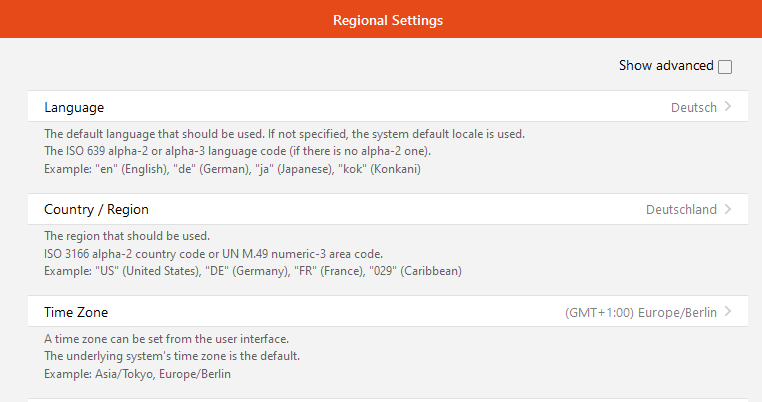This screenshot has width=762, height=402.
Task: Open the Time Zone setting row
Action: pos(388,312)
